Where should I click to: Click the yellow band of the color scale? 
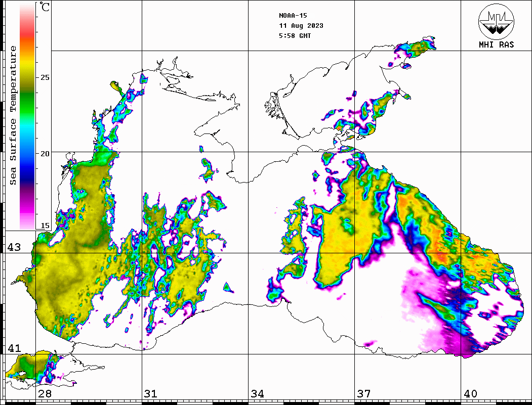[x=27, y=64]
